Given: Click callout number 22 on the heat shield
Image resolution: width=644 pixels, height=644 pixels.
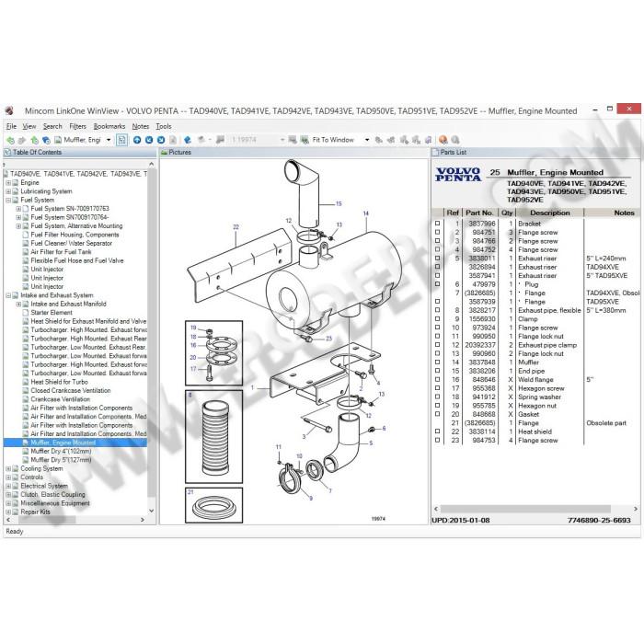Looking at the screenshot, I should tap(236, 227).
